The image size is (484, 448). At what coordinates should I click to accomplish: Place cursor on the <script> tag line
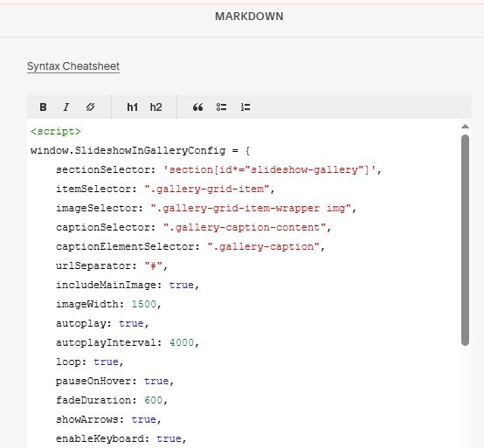[56, 132]
